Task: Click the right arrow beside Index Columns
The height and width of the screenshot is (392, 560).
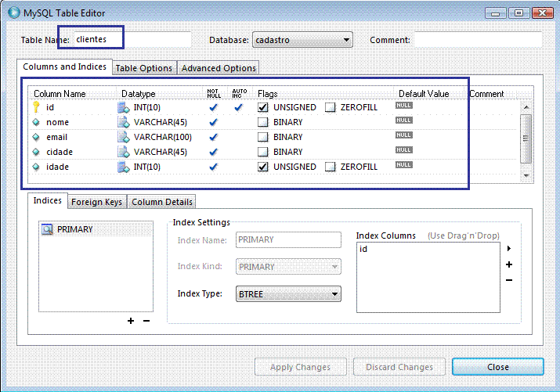Action: [509, 248]
